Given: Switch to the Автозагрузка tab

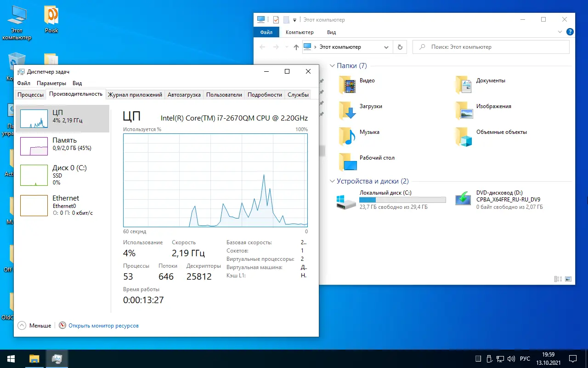Looking at the screenshot, I should pos(184,95).
